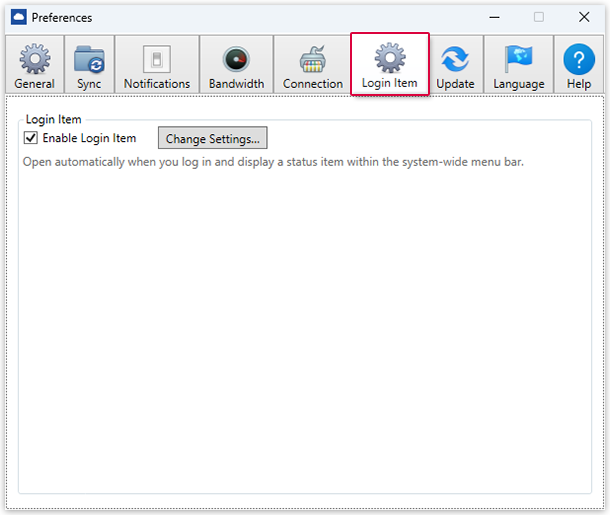Click the Help question mark icon
The image size is (610, 515).
pos(579,59)
